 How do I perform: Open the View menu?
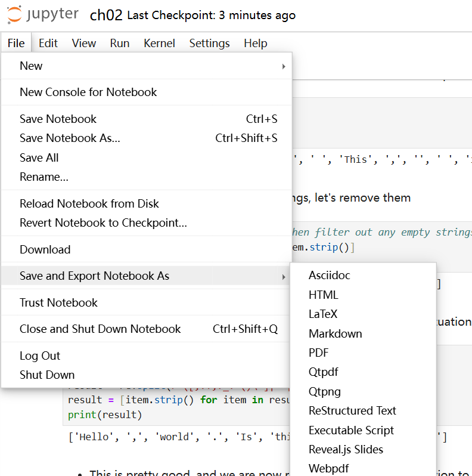(x=83, y=43)
